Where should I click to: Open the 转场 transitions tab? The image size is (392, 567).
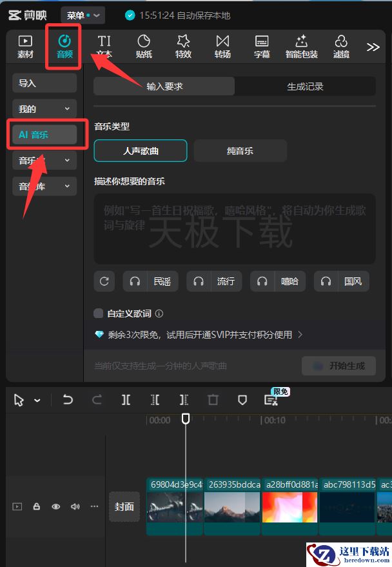click(x=222, y=47)
